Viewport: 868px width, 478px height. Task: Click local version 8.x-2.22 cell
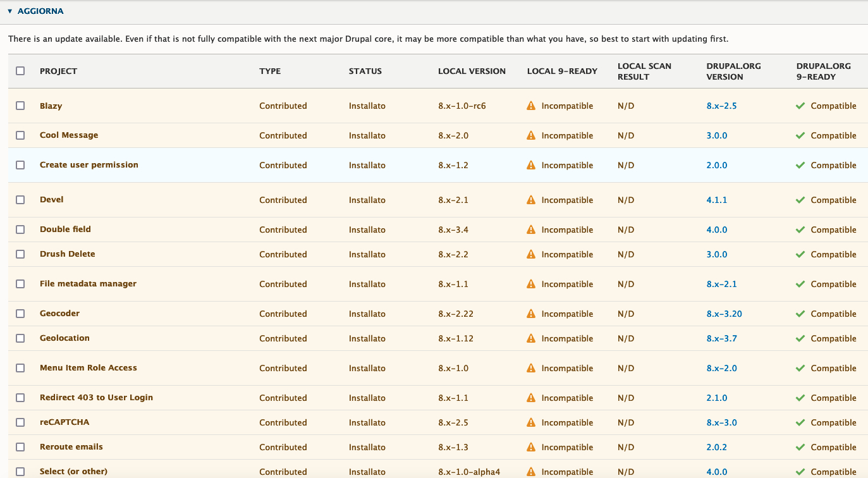pos(455,314)
